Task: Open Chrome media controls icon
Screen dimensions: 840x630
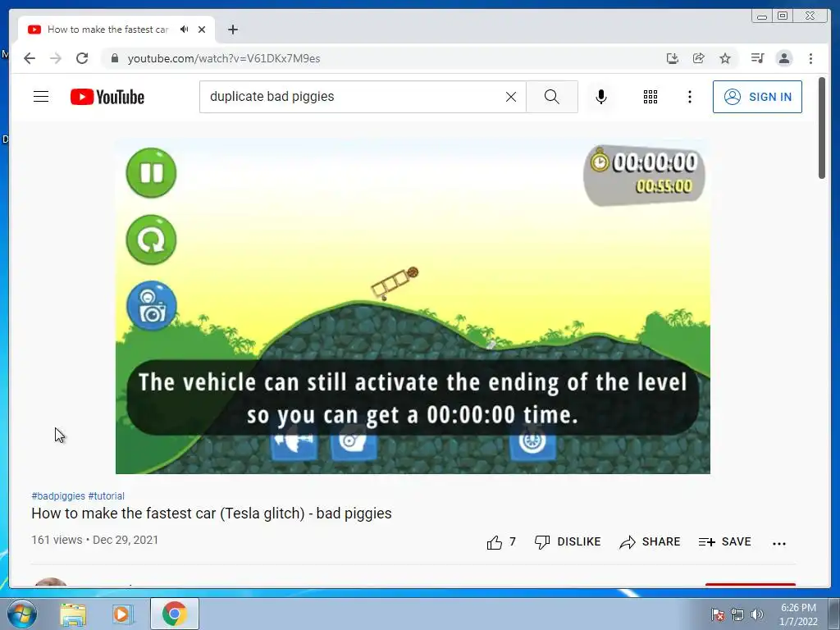Action: (757, 58)
